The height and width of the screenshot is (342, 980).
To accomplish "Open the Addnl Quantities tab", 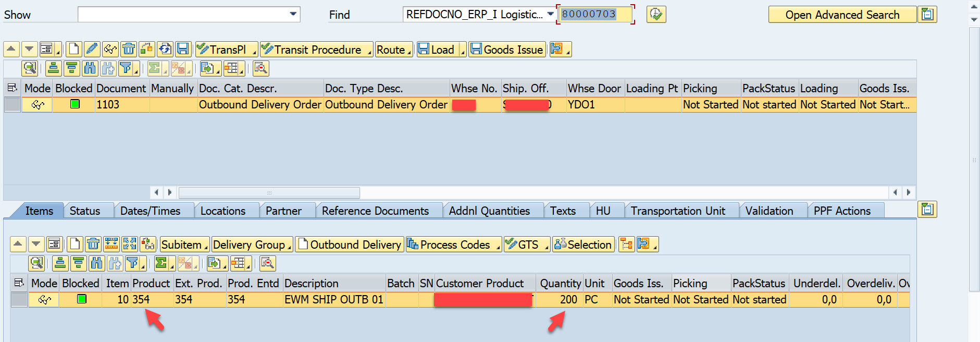I will point(489,211).
